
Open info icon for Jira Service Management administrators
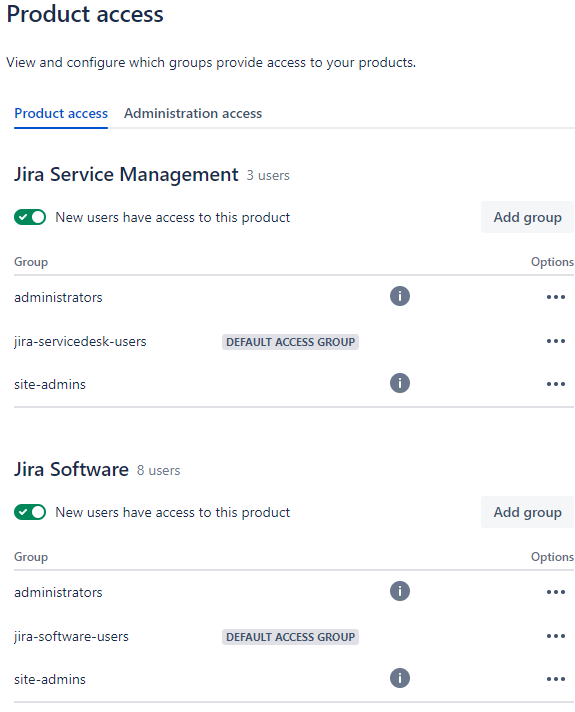click(400, 297)
